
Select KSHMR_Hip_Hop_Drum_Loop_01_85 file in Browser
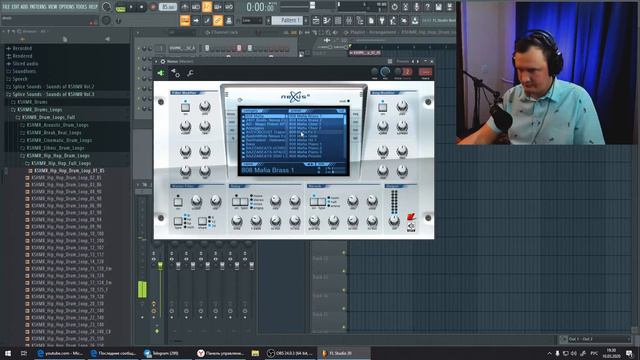click(x=69, y=171)
